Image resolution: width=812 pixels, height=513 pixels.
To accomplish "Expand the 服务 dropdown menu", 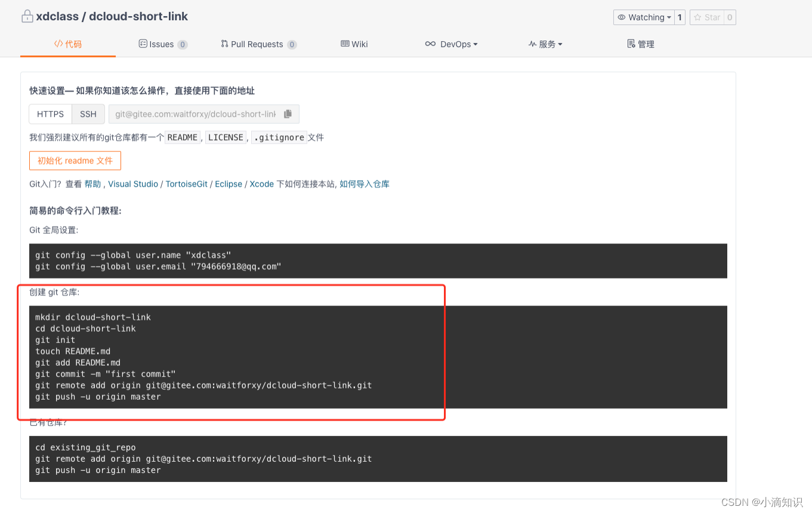I will click(545, 44).
